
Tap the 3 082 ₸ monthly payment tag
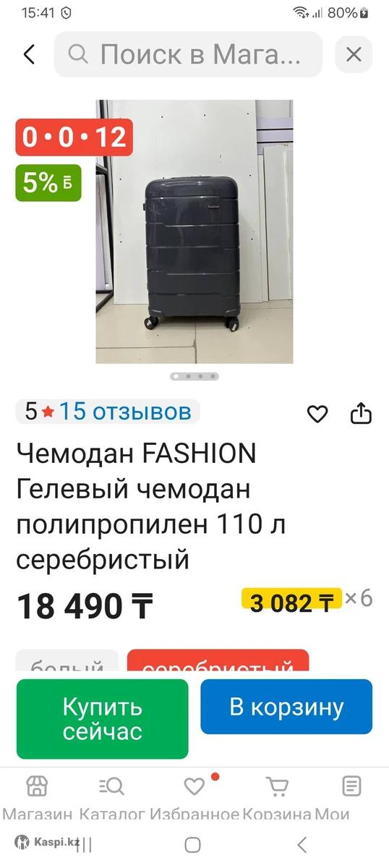(x=291, y=602)
